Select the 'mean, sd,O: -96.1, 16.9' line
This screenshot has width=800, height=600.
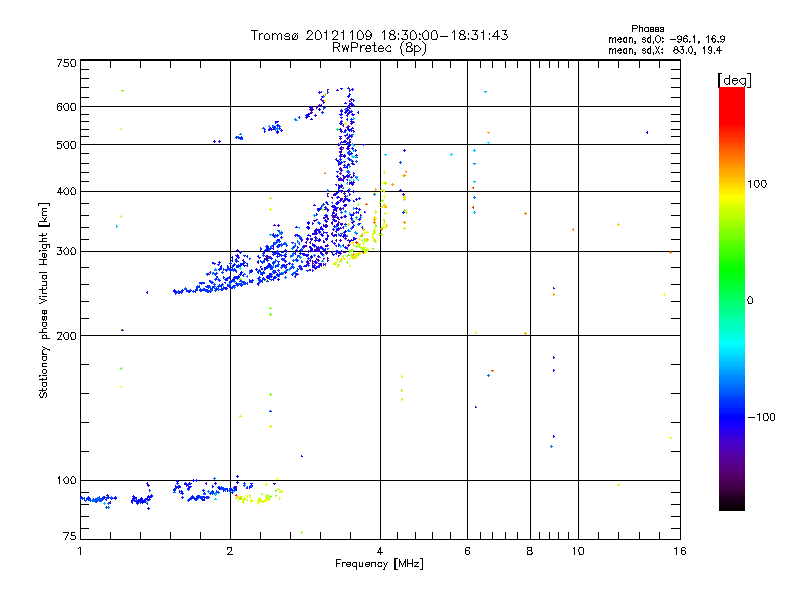666,39
